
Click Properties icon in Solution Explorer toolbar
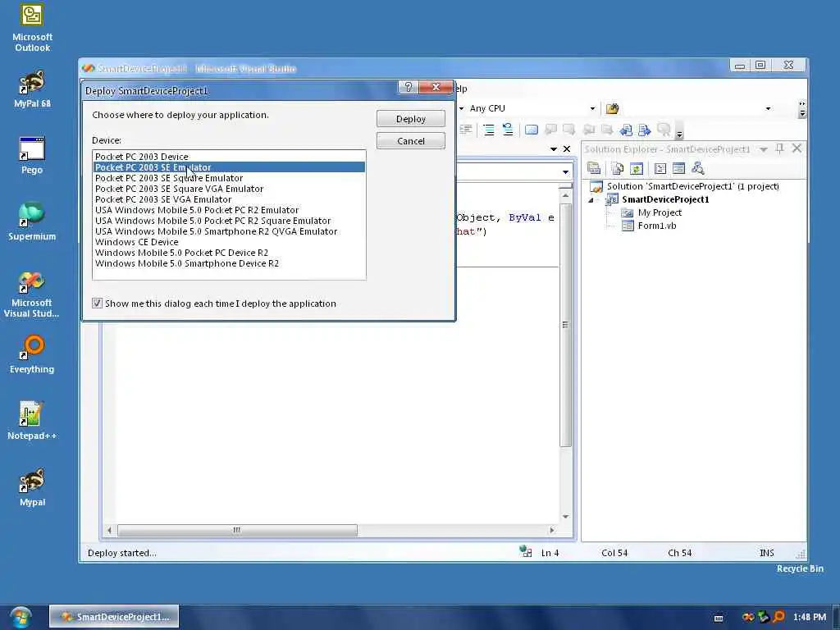coord(594,169)
